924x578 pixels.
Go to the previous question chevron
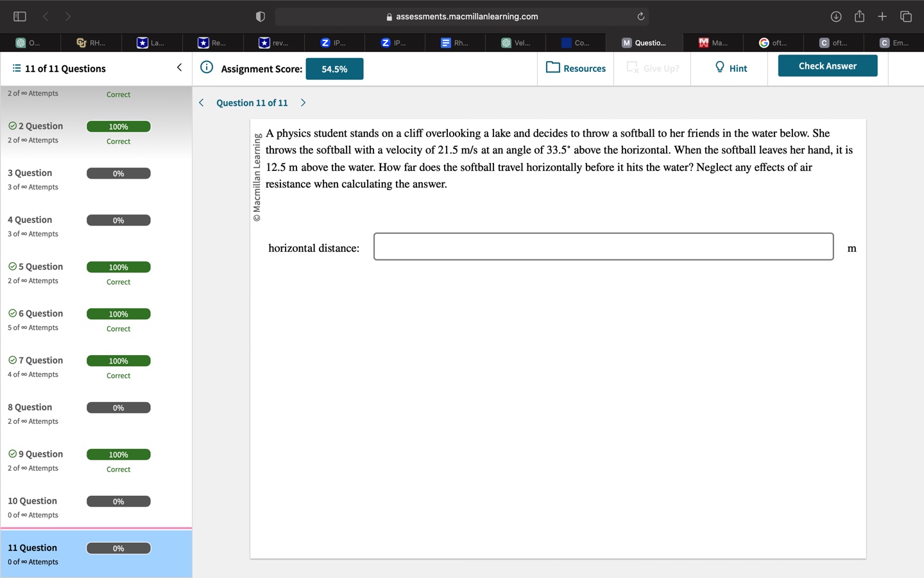201,102
